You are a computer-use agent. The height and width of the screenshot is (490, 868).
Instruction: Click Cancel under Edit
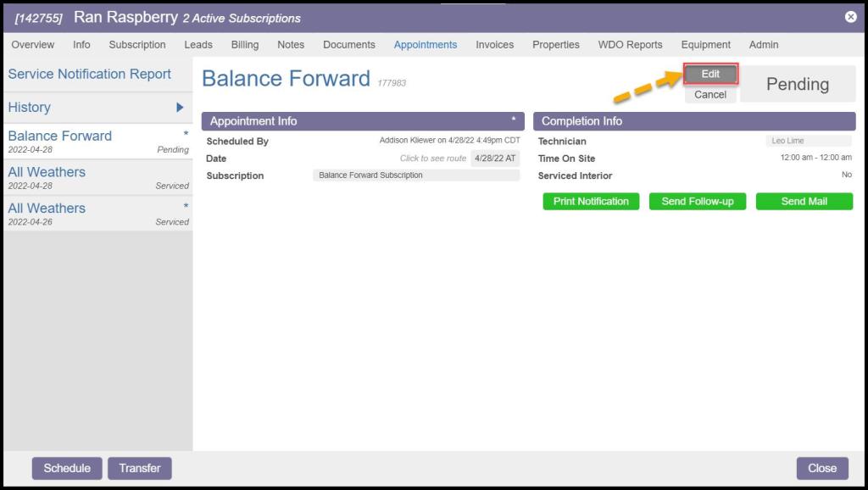click(710, 95)
